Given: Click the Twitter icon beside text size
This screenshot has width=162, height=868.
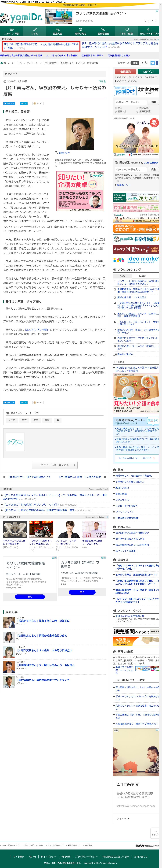Looking at the screenshot, I should (153, 63).
